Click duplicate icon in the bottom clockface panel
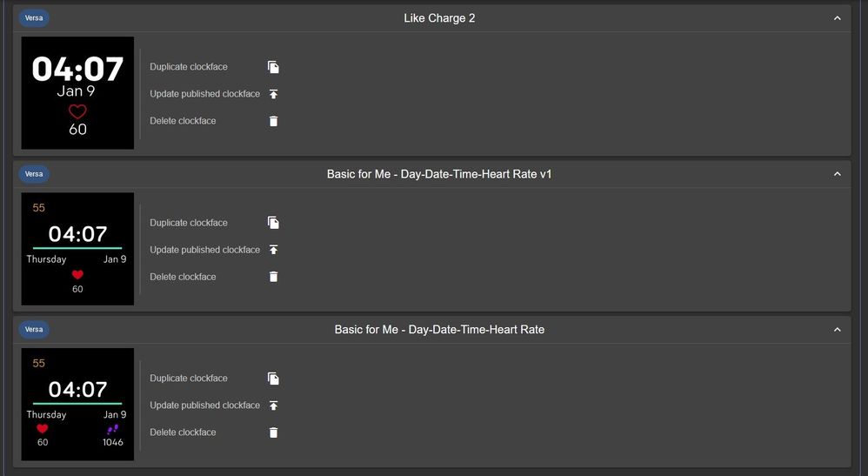This screenshot has width=868, height=476. click(273, 379)
